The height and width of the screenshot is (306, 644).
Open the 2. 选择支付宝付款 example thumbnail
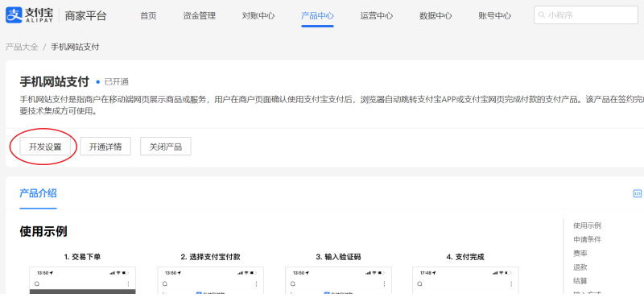[211, 280]
